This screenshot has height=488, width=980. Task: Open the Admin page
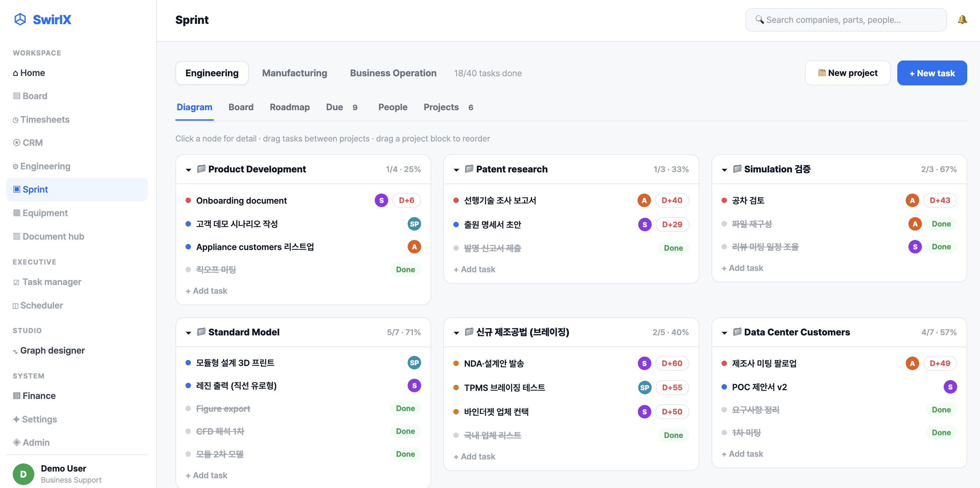click(x=77, y=442)
